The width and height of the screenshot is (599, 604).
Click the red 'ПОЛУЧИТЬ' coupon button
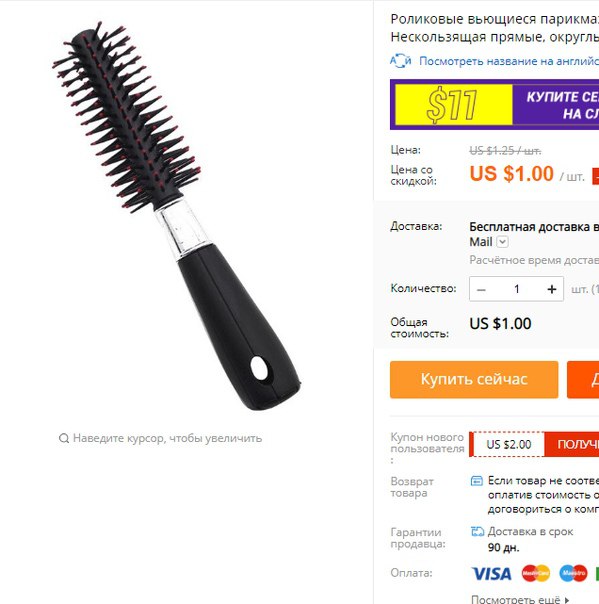coord(572,445)
